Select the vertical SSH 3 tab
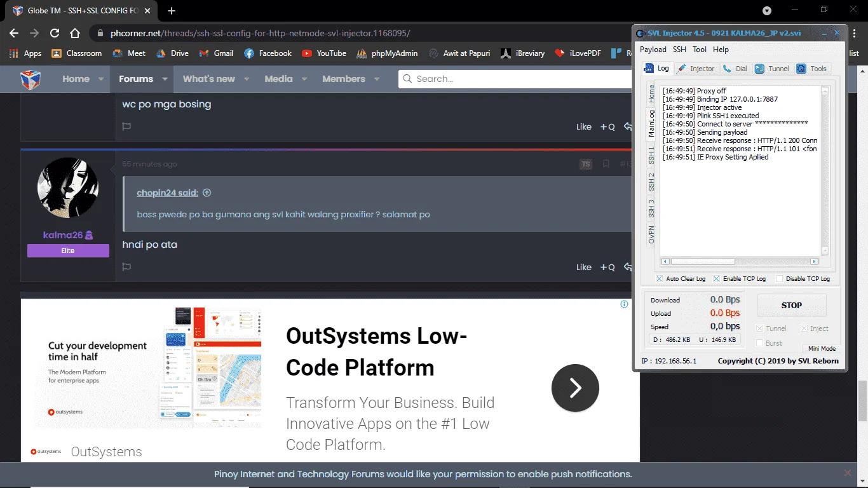Image resolution: width=868 pixels, height=488 pixels. 651,208
